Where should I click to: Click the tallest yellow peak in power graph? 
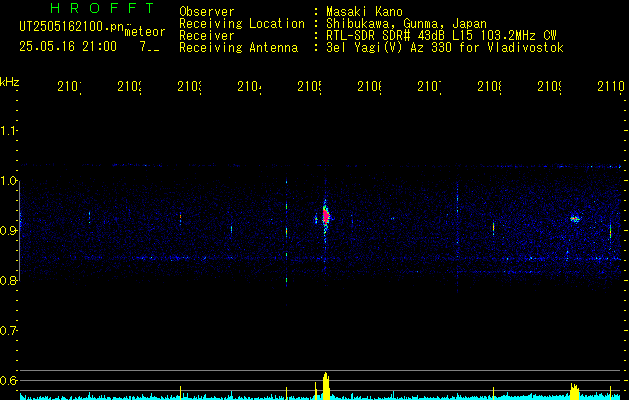pyautogui.click(x=326, y=386)
